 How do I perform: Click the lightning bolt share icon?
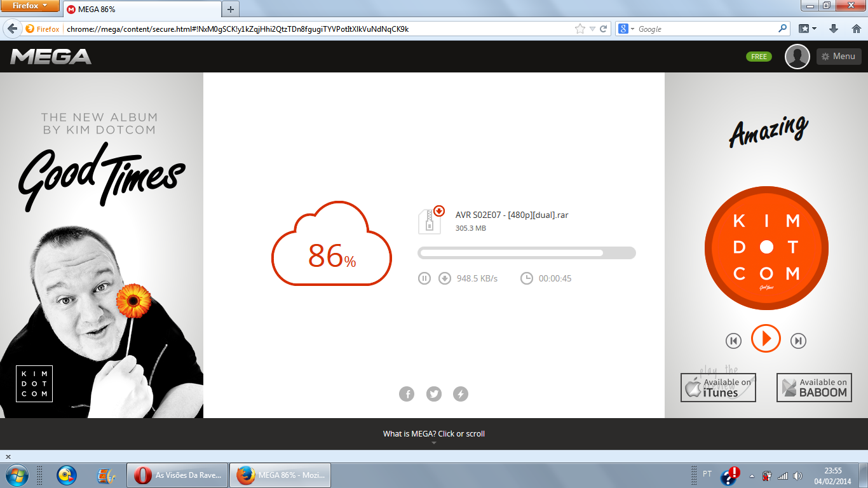461,394
